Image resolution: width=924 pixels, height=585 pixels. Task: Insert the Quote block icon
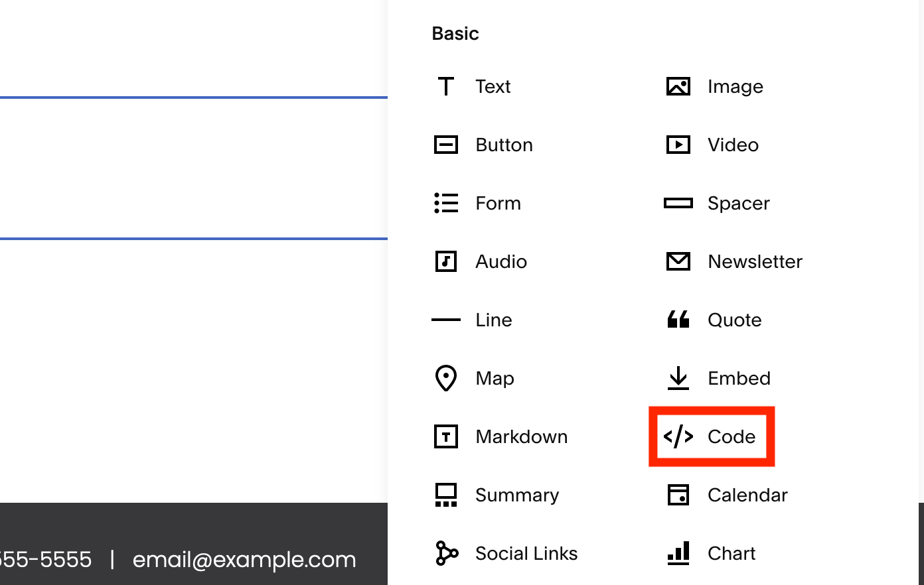click(x=678, y=320)
